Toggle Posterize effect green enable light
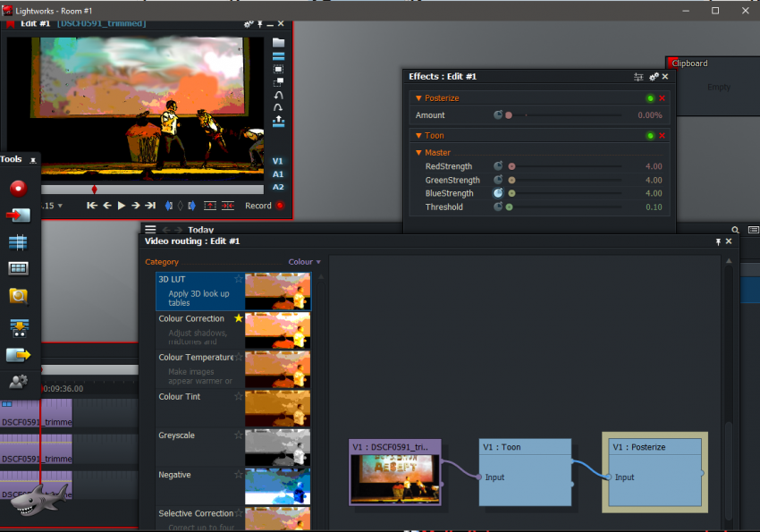 (x=650, y=98)
